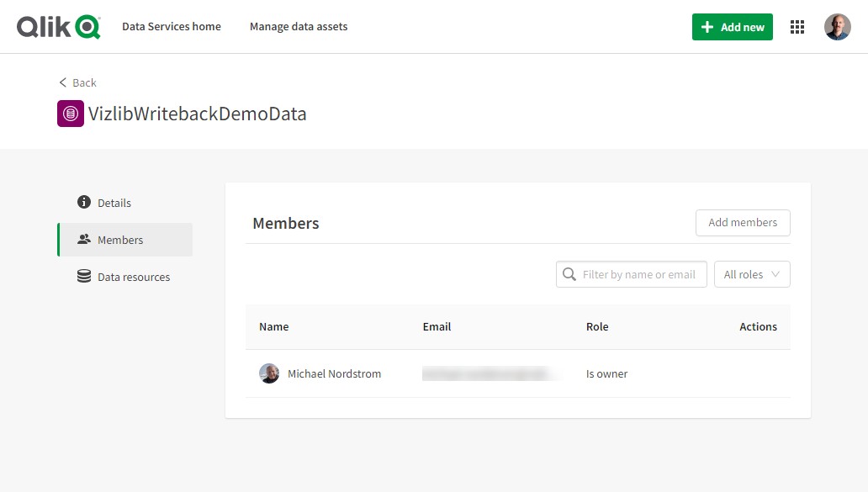Image resolution: width=868 pixels, height=492 pixels.
Task: Sort by the Name column header
Action: [274, 326]
